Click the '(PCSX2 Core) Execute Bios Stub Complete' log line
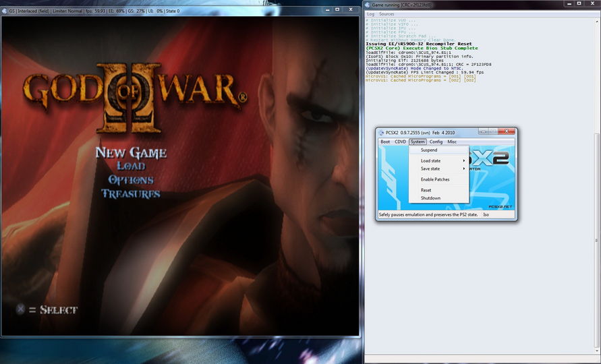601x364 pixels. click(x=422, y=49)
